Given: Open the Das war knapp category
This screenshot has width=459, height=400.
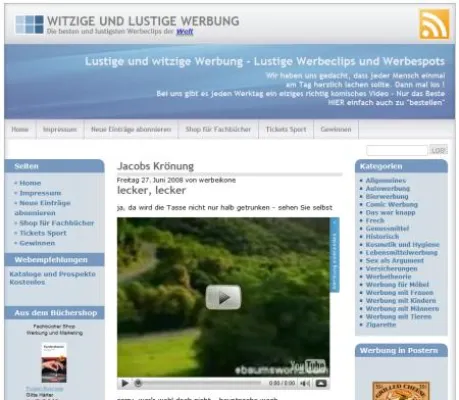Looking at the screenshot, I should [x=390, y=212].
